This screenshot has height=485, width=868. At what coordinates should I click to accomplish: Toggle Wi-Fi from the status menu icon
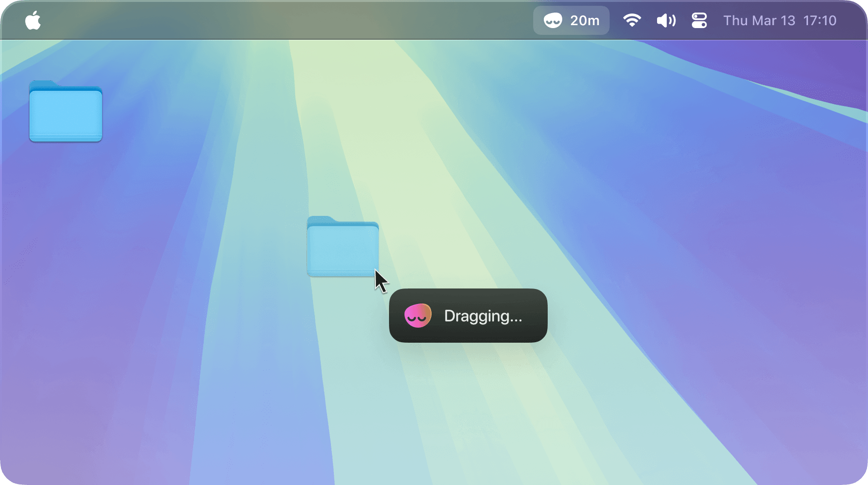click(x=632, y=20)
